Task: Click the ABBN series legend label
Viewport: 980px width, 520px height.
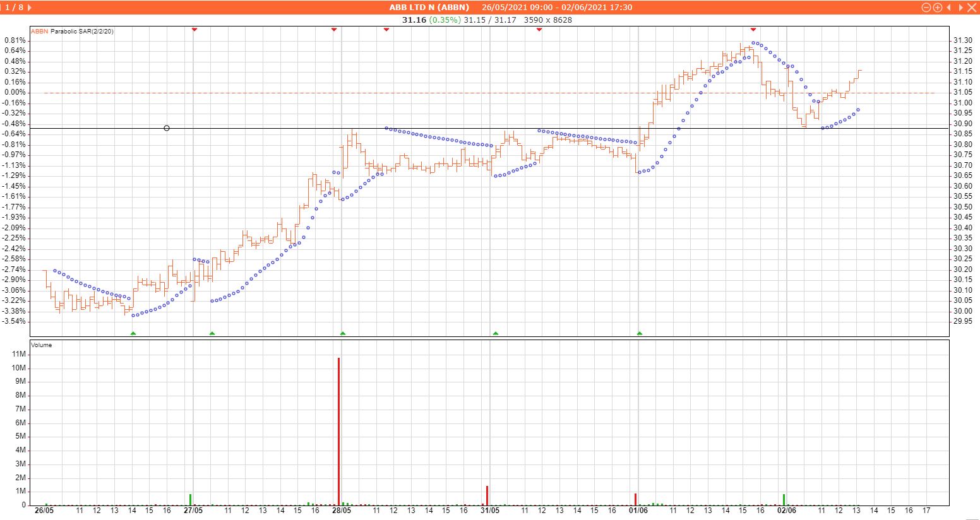Action: [x=39, y=31]
